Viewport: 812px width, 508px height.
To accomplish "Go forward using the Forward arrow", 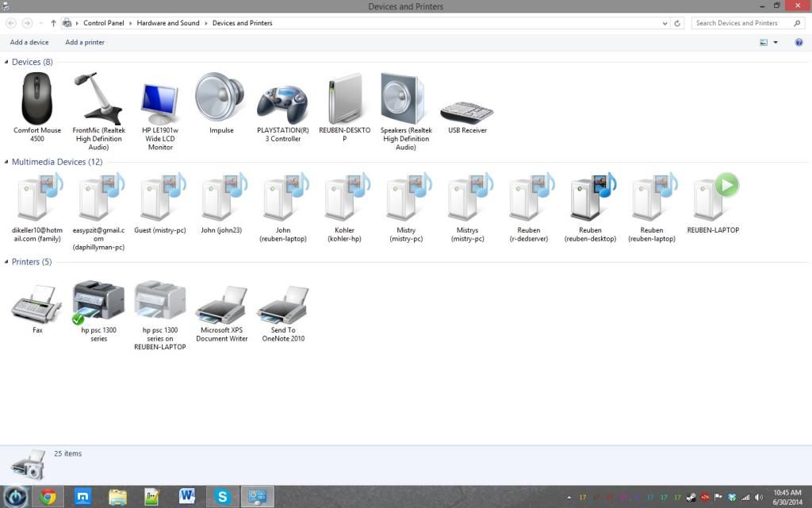I will [28, 23].
